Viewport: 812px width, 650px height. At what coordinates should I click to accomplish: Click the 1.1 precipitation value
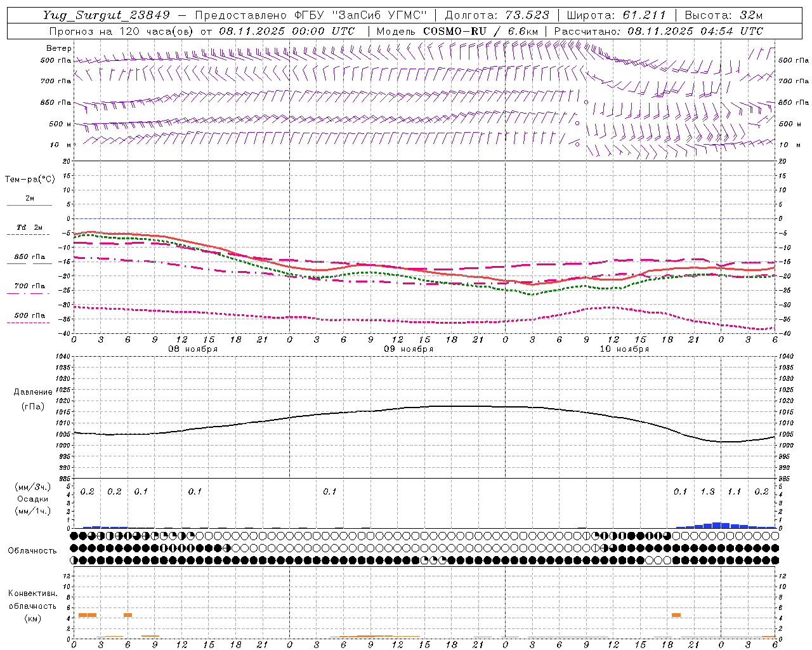[734, 492]
